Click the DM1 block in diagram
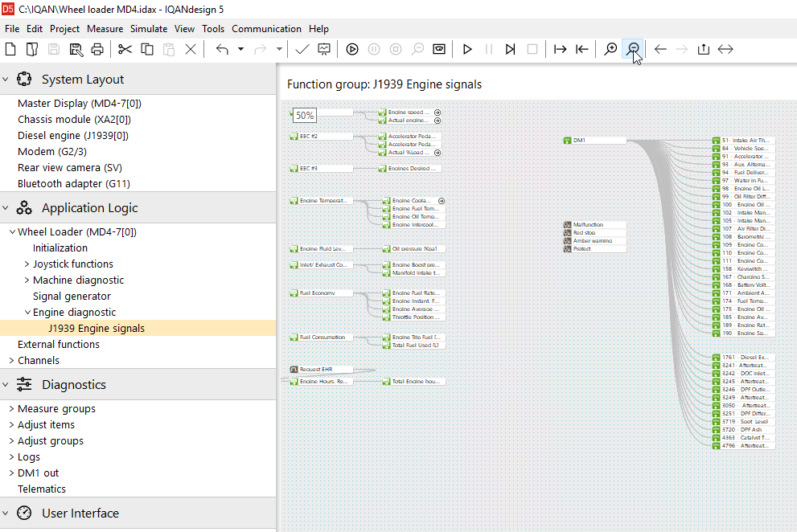This screenshot has height=532, width=797. [594, 141]
